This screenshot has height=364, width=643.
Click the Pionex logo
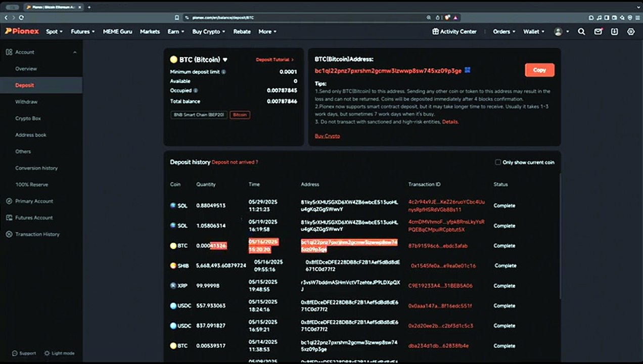(22, 31)
